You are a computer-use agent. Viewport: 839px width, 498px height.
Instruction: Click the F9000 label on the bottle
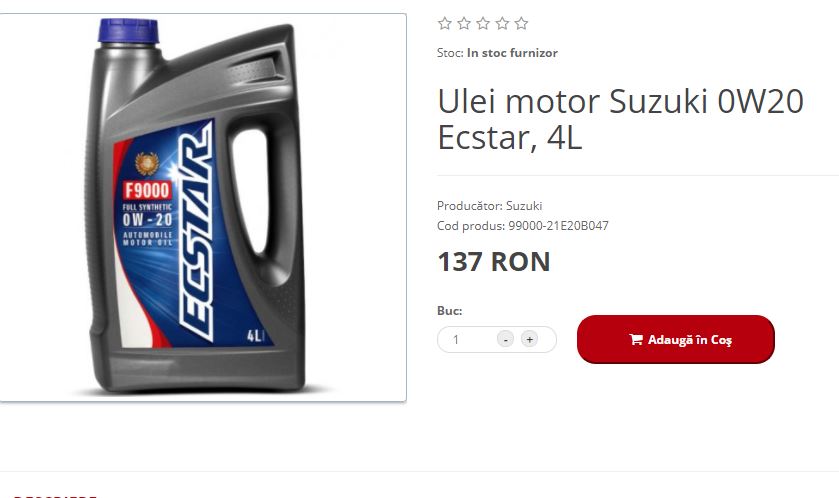(147, 190)
